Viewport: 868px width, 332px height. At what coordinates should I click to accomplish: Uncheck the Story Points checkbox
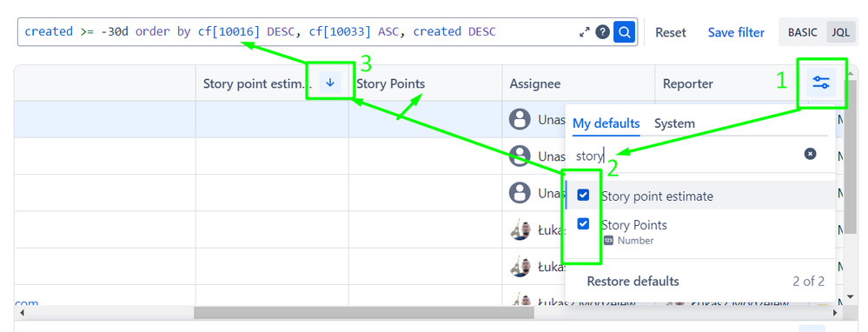[x=583, y=223]
